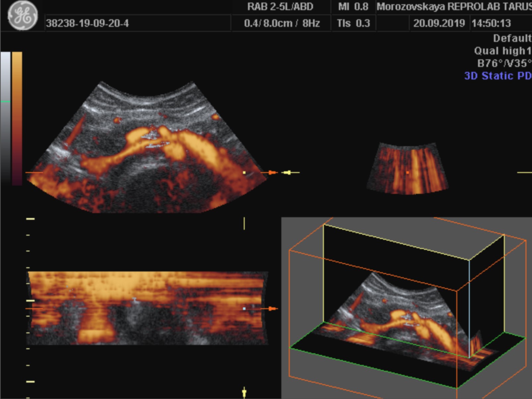Click the yellow center dot in plane A
This screenshot has width=532, height=399.
coord(244,173)
